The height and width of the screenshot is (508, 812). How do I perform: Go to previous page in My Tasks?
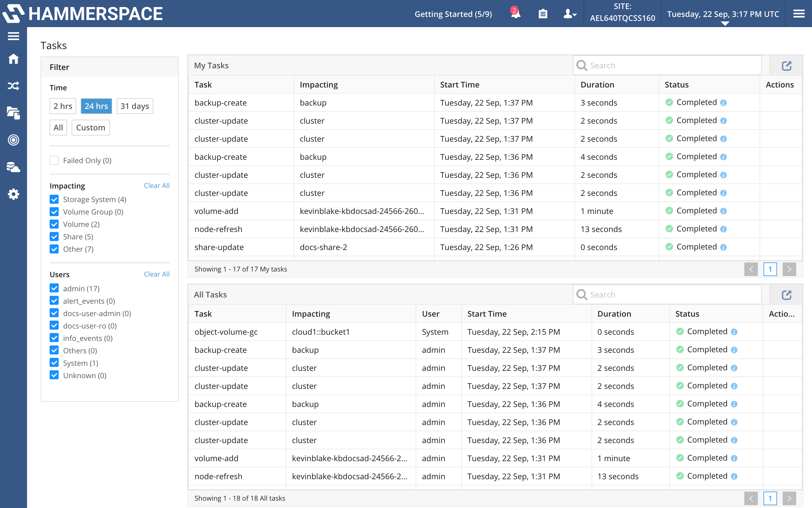[x=751, y=269]
